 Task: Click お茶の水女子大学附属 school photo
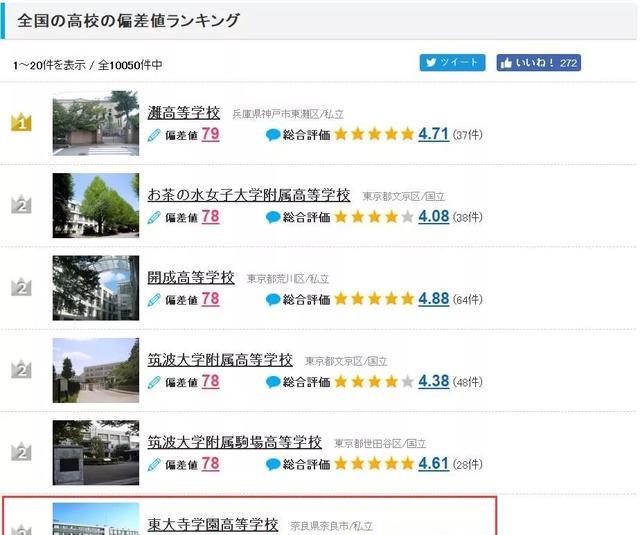[x=96, y=206]
